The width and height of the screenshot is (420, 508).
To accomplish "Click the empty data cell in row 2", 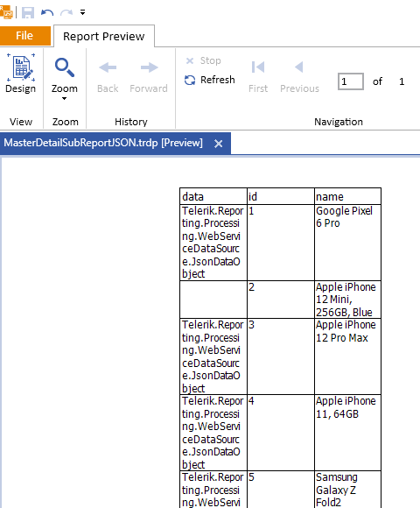I will pos(213,300).
